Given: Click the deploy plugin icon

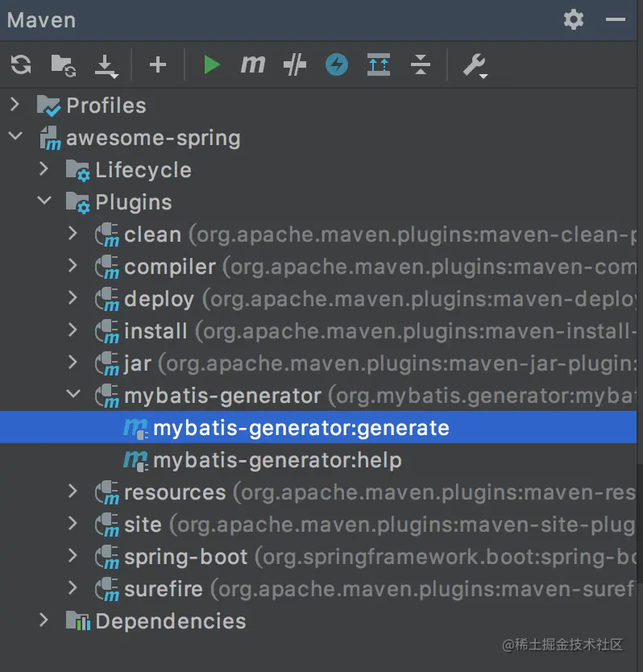Looking at the screenshot, I should click(106, 299).
